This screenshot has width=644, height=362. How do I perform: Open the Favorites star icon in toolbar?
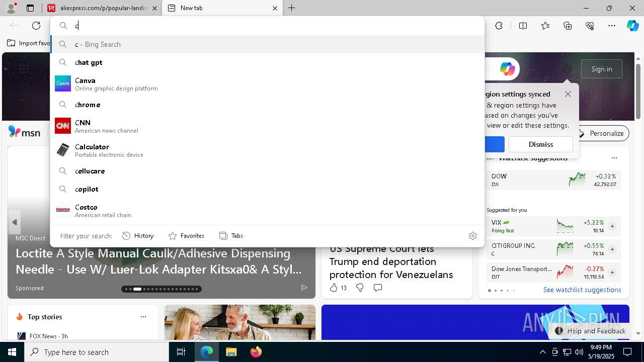[545, 26]
